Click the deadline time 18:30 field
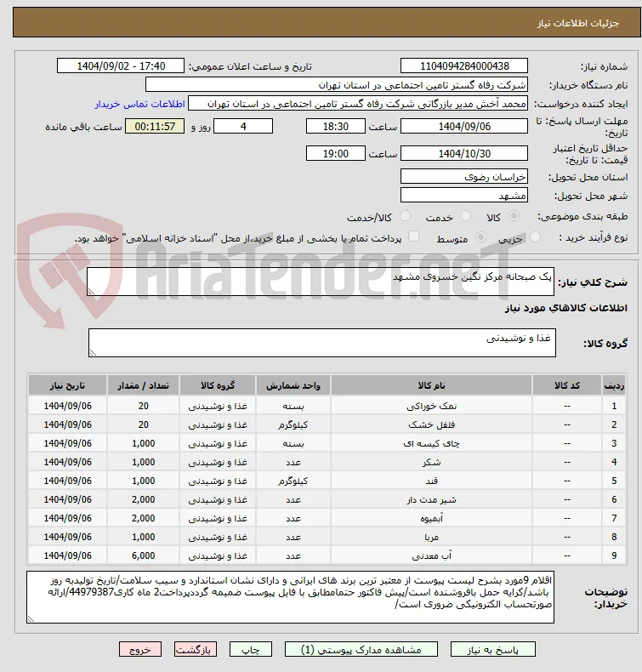Image resolution: width=642 pixels, height=672 pixels. pyautogui.click(x=335, y=127)
